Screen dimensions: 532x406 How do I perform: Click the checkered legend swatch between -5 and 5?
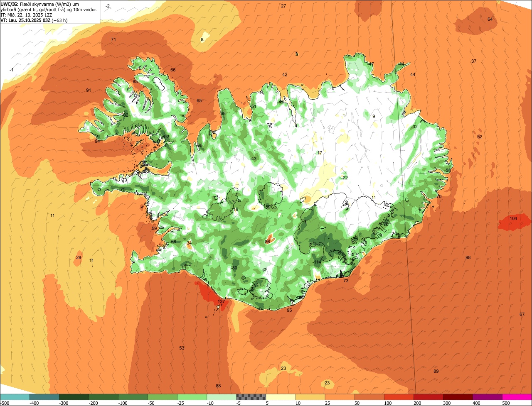[251, 397]
